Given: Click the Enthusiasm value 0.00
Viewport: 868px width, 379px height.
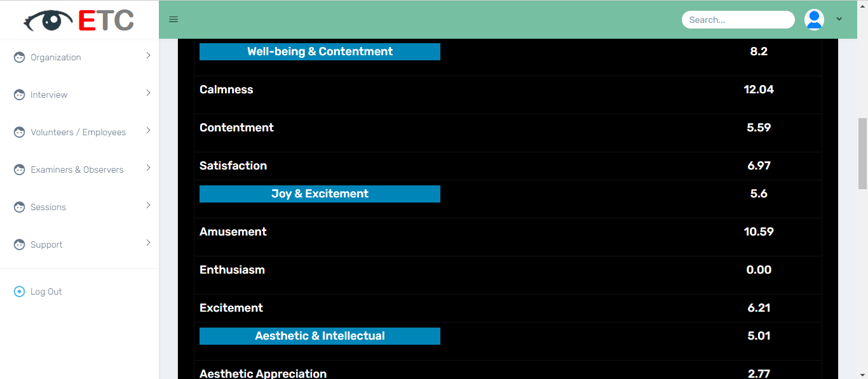Looking at the screenshot, I should [x=759, y=270].
